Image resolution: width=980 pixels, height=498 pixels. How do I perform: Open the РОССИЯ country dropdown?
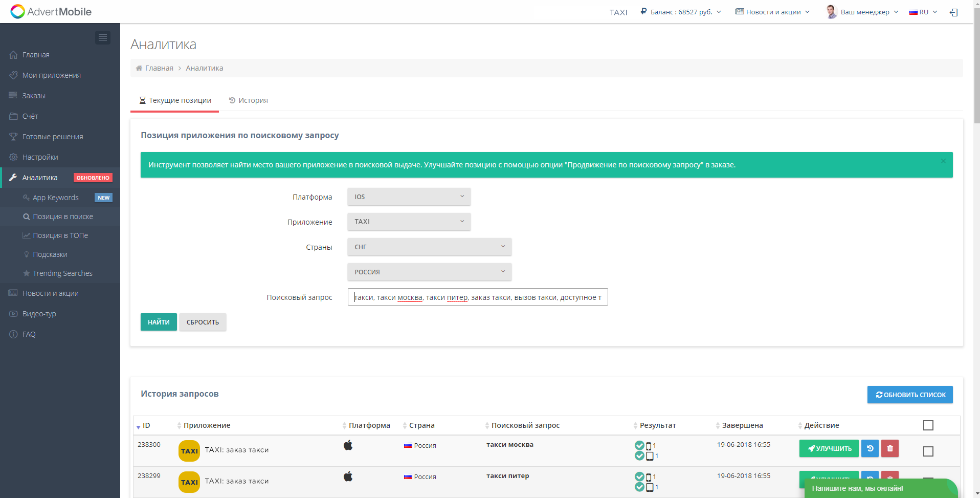[x=429, y=272]
